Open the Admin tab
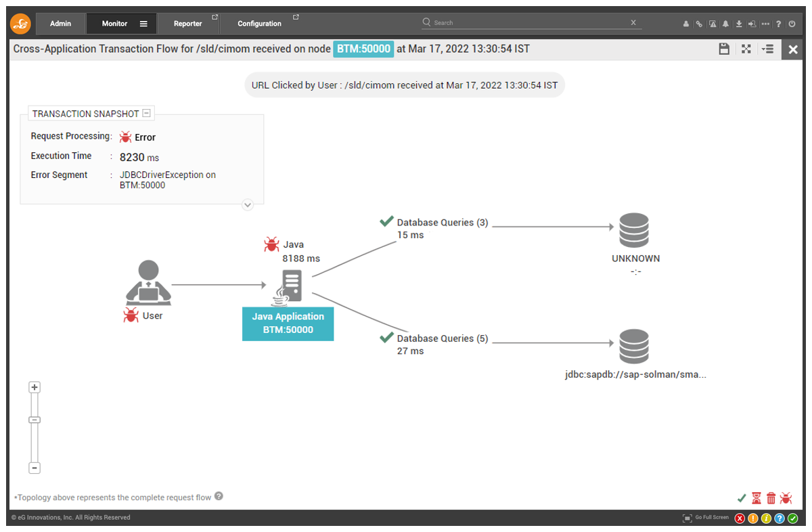This screenshot has height=532, width=812. click(60, 24)
